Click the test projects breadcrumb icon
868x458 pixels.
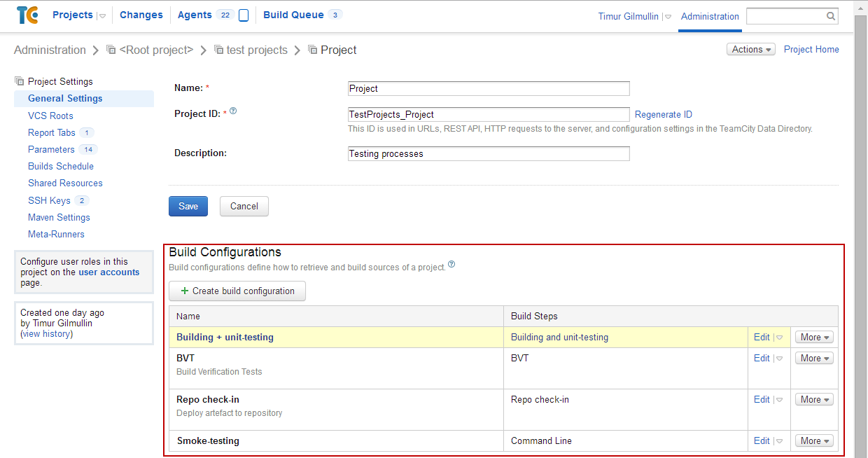(218, 50)
